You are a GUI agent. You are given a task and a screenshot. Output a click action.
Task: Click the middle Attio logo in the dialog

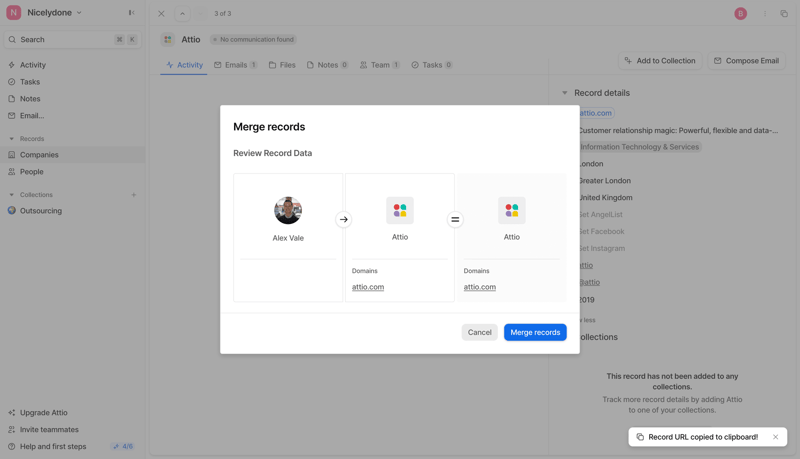399,210
